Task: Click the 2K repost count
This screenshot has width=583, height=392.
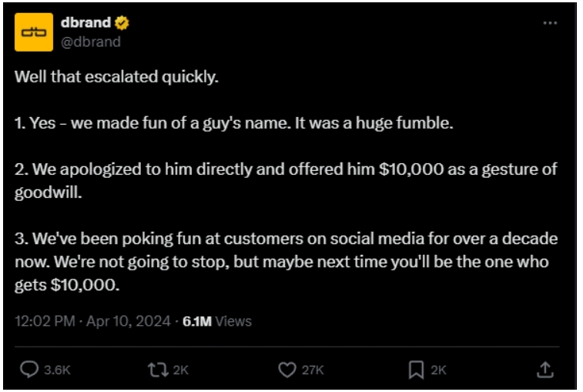Action: pyautogui.click(x=180, y=370)
